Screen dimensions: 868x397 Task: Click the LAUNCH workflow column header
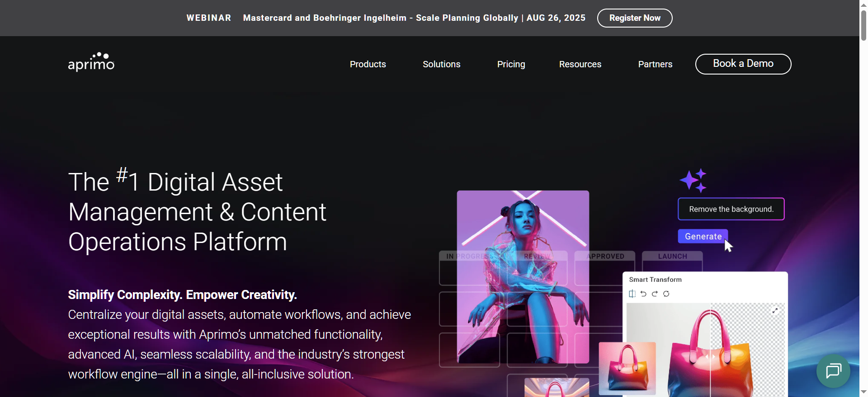click(672, 256)
